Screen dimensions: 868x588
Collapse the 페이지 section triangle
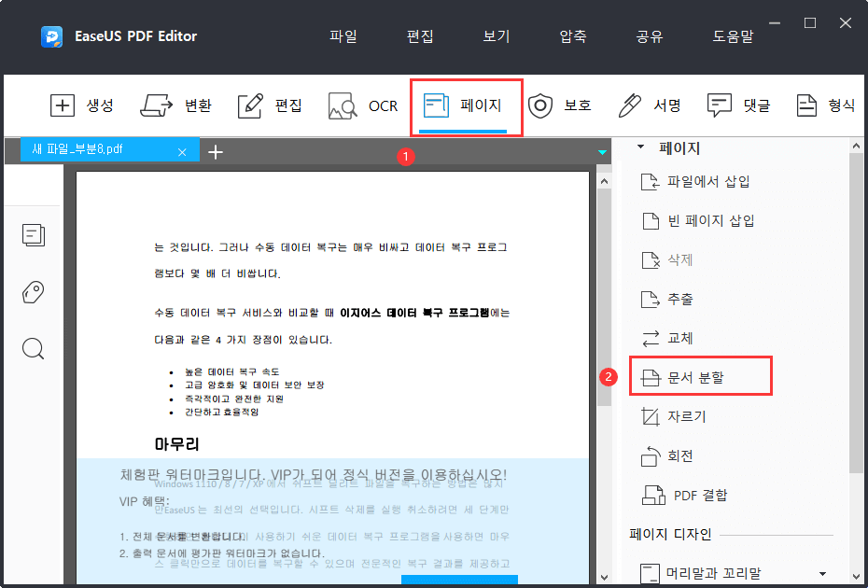pyautogui.click(x=640, y=147)
